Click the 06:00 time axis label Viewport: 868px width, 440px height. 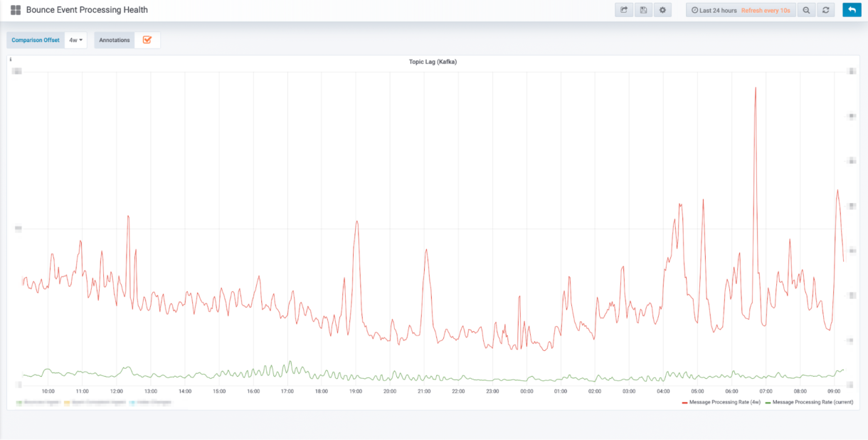731,392
